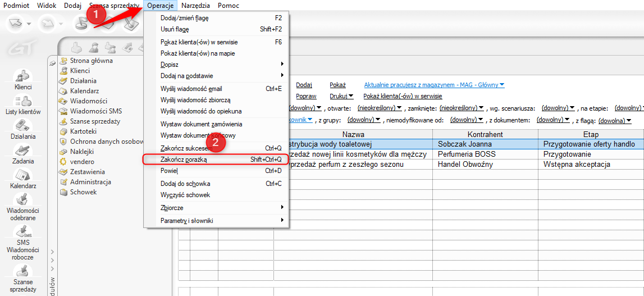Viewport: 644px width, 296px height.
Task: Open the Kalendarz sidebar shortcut icon
Action: tap(23, 175)
